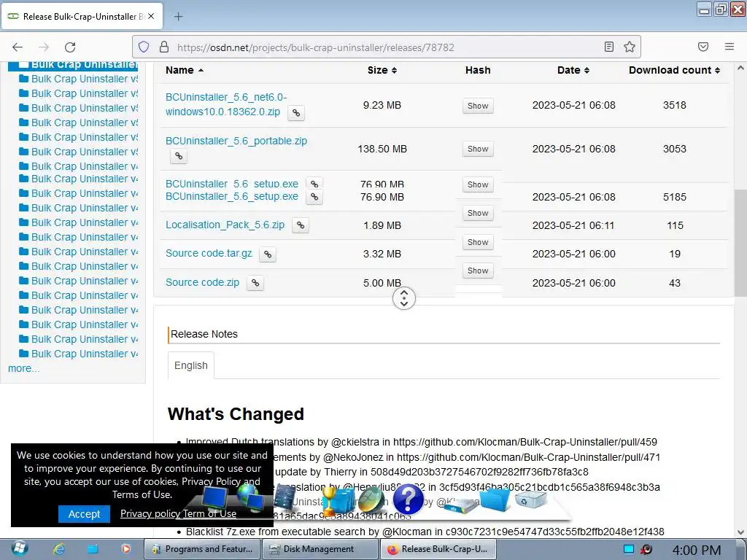Viewport: 747px width, 560px height.
Task: Click the muted volume tray icon
Action: point(646,549)
